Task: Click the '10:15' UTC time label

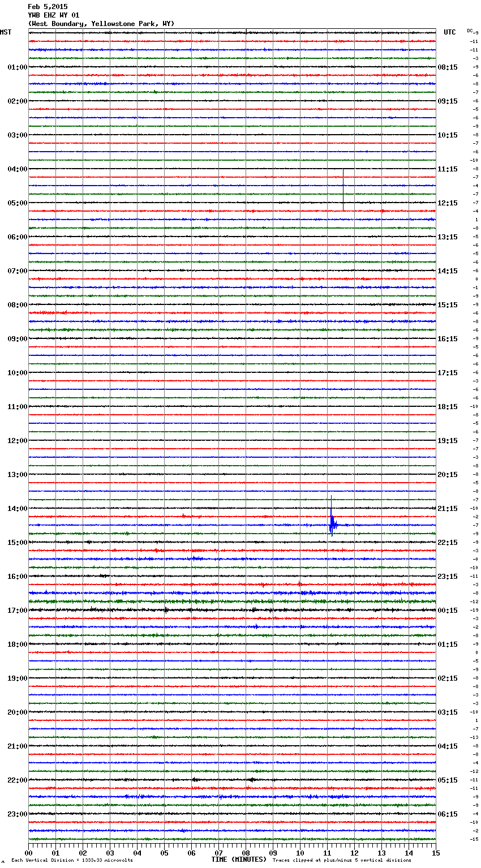Action: (x=448, y=135)
